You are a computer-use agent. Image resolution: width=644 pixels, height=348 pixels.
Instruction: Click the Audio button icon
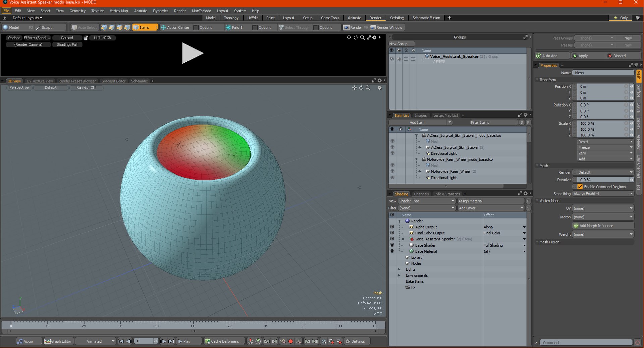(x=20, y=341)
